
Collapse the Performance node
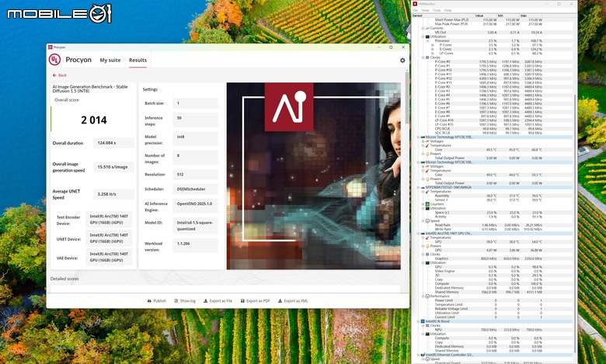click(x=423, y=296)
